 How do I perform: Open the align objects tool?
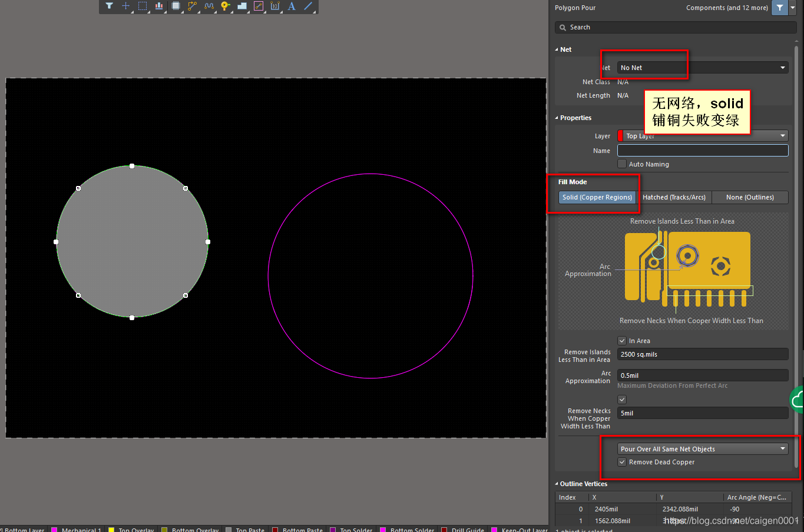(159, 6)
